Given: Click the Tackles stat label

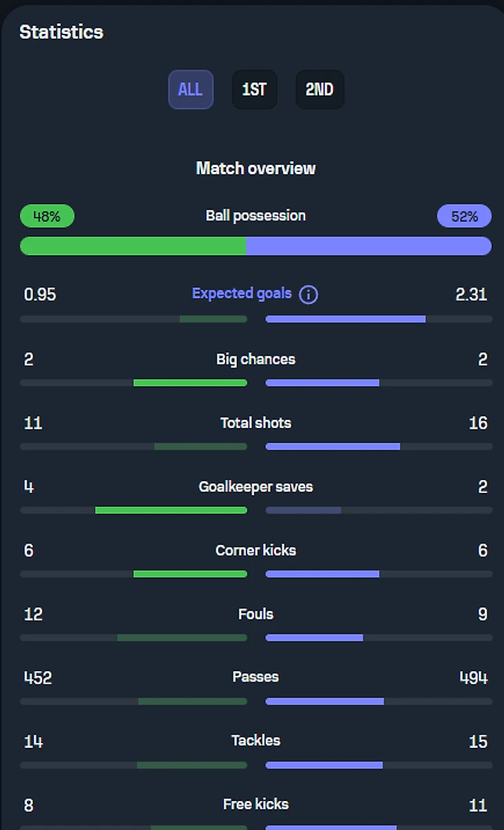Looking at the screenshot, I should 255,740.
